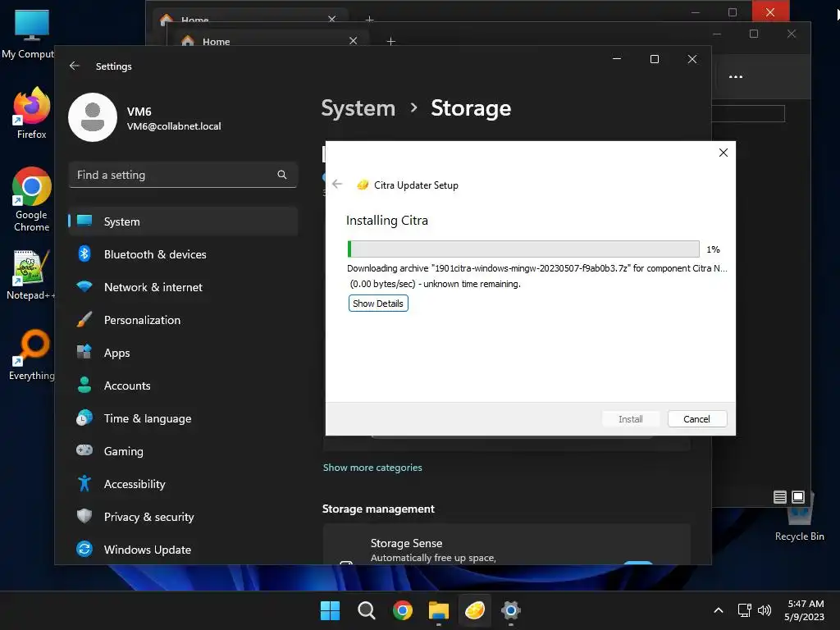This screenshot has width=840, height=630.
Task: Open Time & language settings
Action: click(183, 418)
